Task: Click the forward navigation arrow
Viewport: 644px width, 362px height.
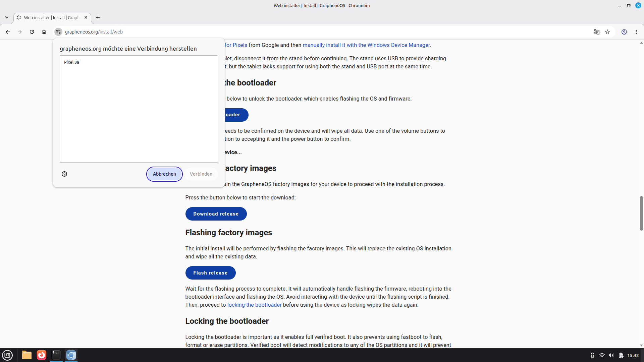Action: pyautogui.click(x=20, y=32)
